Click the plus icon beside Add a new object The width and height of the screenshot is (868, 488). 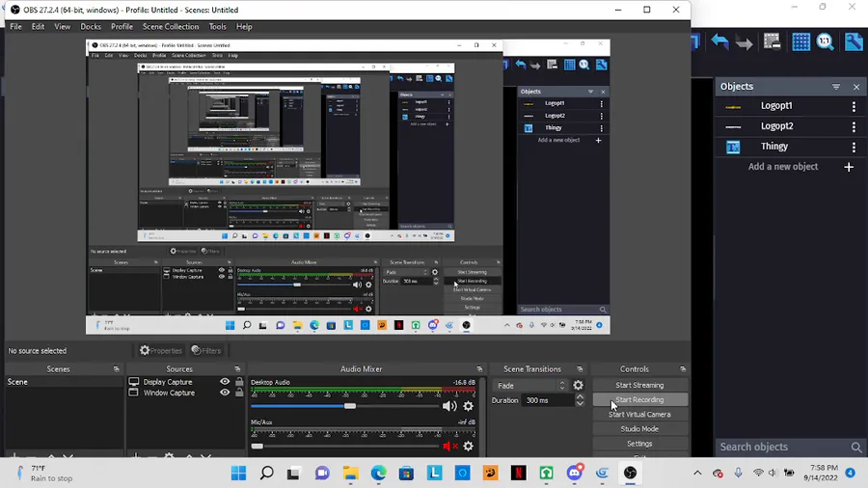pyautogui.click(x=849, y=167)
